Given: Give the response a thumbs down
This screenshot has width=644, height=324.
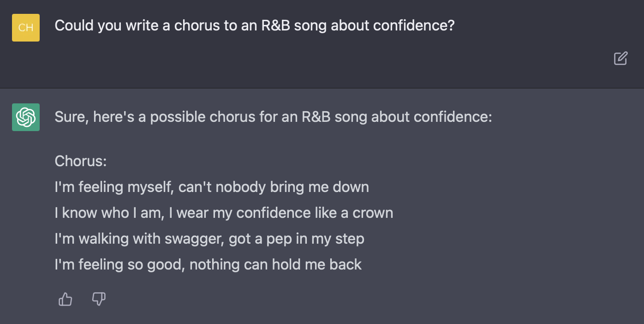Looking at the screenshot, I should (99, 299).
